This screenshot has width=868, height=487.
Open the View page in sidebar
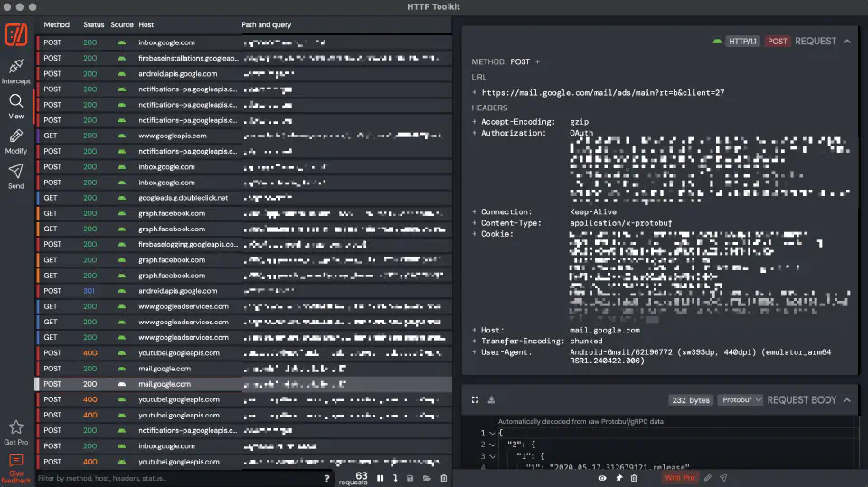(16, 107)
